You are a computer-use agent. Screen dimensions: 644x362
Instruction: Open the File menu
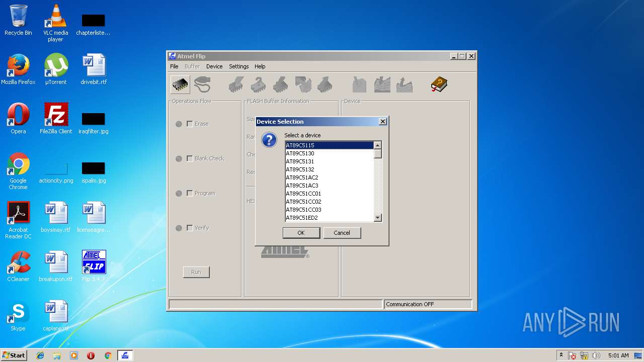(174, 66)
